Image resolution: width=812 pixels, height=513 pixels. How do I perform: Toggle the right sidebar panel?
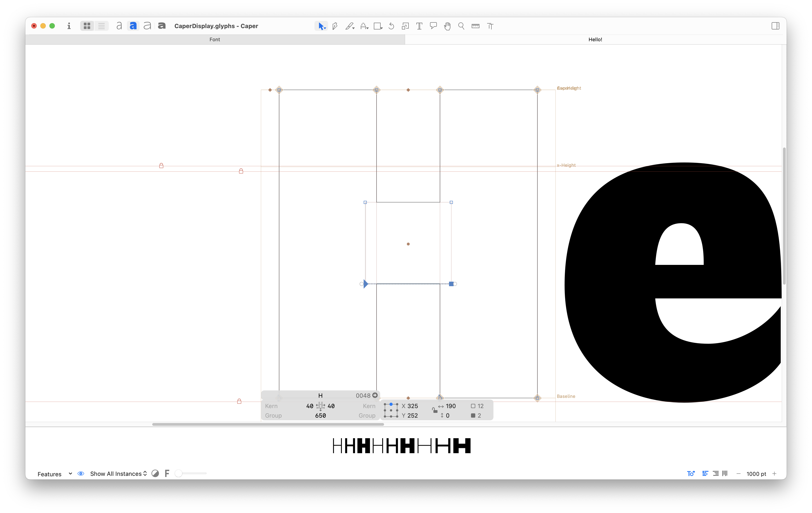775,26
